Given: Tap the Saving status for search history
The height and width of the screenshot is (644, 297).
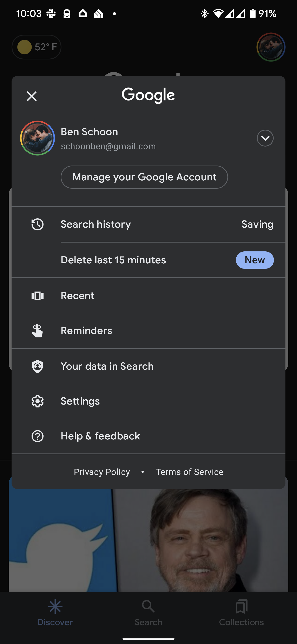Looking at the screenshot, I should pyautogui.click(x=257, y=224).
